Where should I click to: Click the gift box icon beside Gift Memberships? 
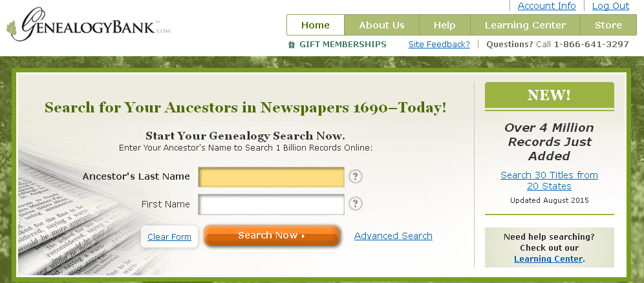pyautogui.click(x=292, y=45)
